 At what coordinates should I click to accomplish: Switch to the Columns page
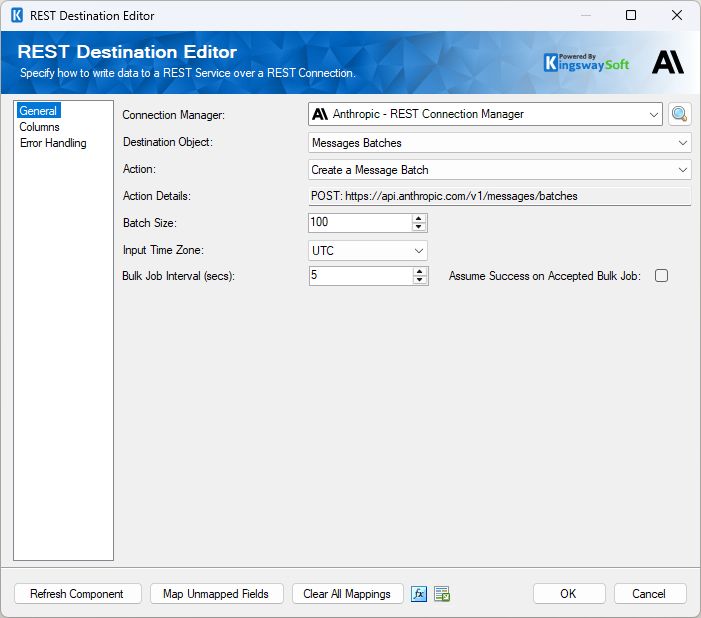39,127
